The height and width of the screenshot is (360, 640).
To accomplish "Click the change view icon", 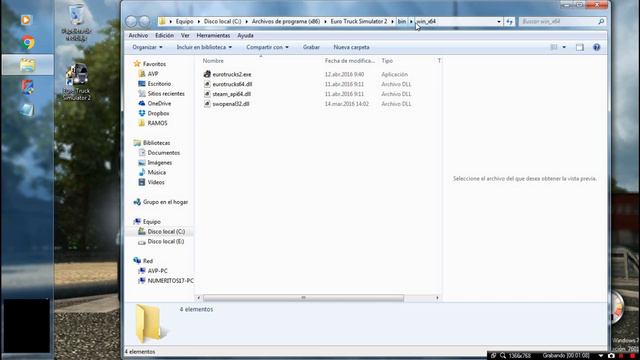I will pos(554,47).
